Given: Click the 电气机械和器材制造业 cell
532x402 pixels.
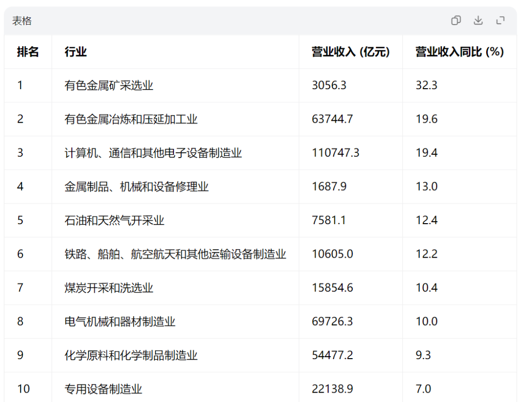Looking at the screenshot, I should (x=120, y=321).
